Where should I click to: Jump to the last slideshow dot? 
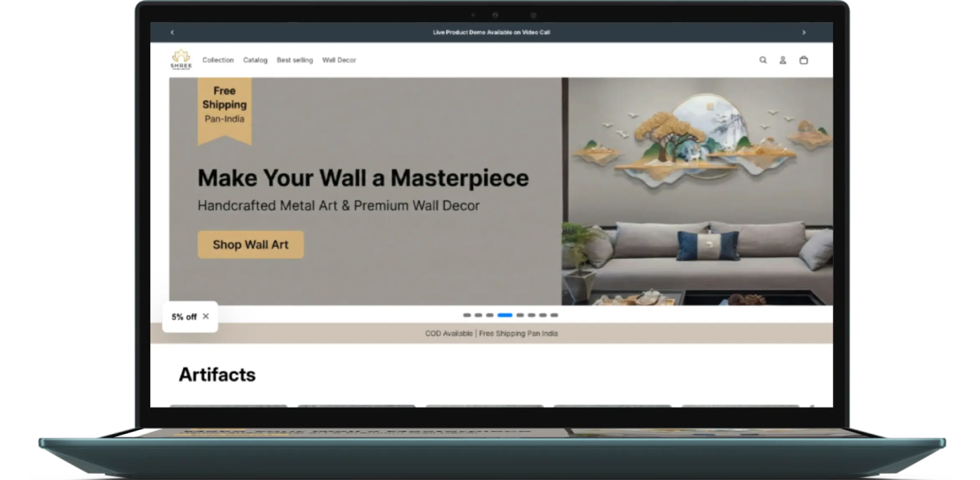point(554,315)
